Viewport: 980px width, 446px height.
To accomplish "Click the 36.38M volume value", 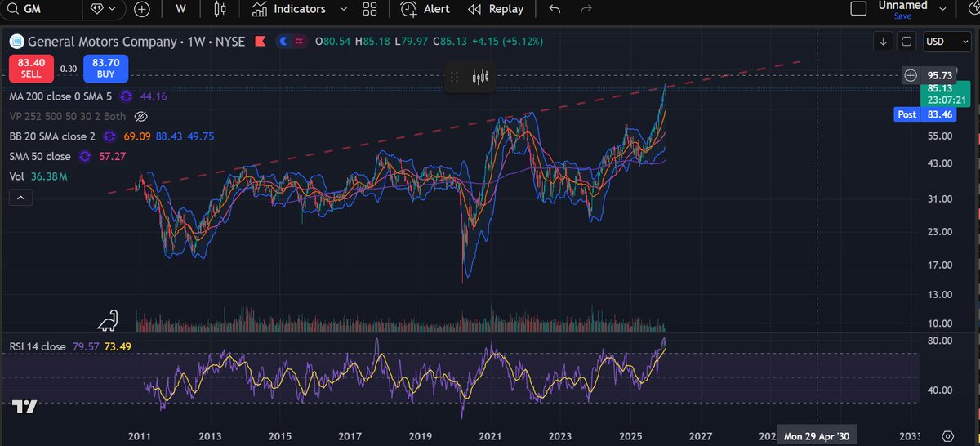I will (48, 176).
